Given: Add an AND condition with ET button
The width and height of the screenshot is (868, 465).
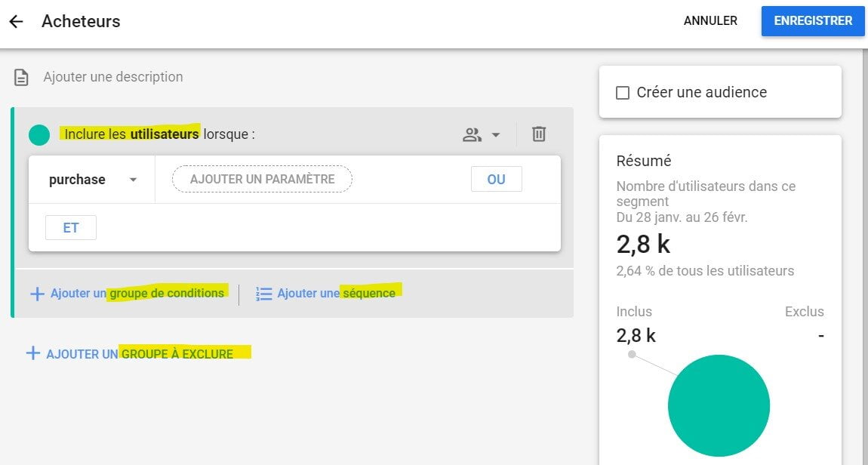Looking at the screenshot, I should point(71,228).
